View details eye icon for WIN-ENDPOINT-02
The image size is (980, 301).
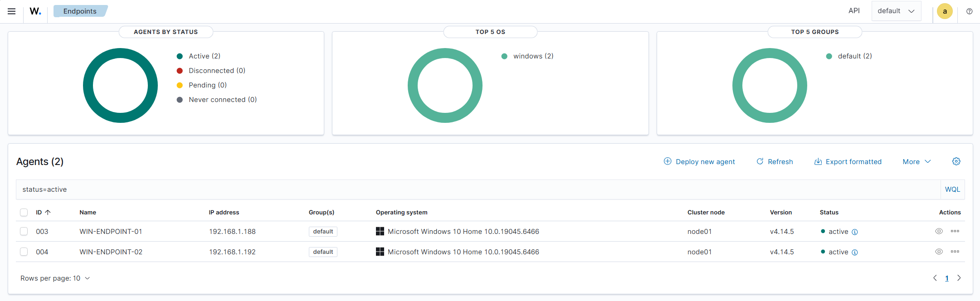tap(939, 252)
